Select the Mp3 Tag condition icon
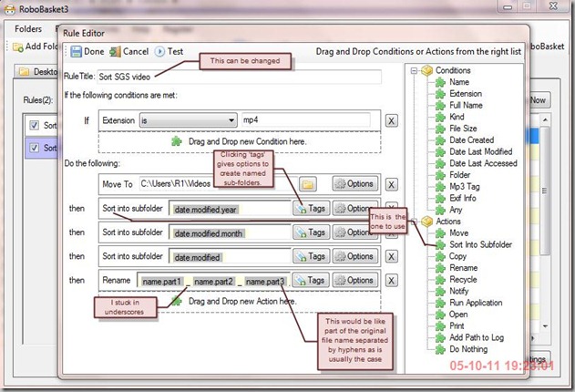Image resolution: width=575 pixels, height=392 pixels. pos(440,187)
